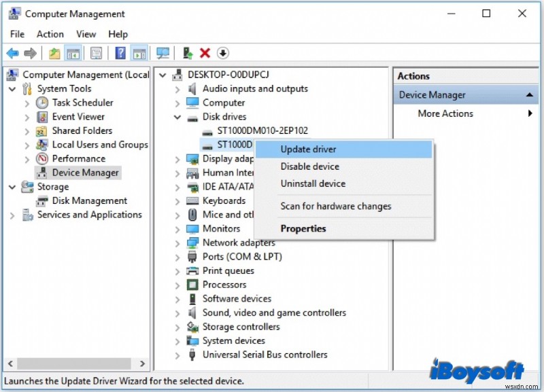
Task: Click the Update driver toolbar icon
Action: 186,53
